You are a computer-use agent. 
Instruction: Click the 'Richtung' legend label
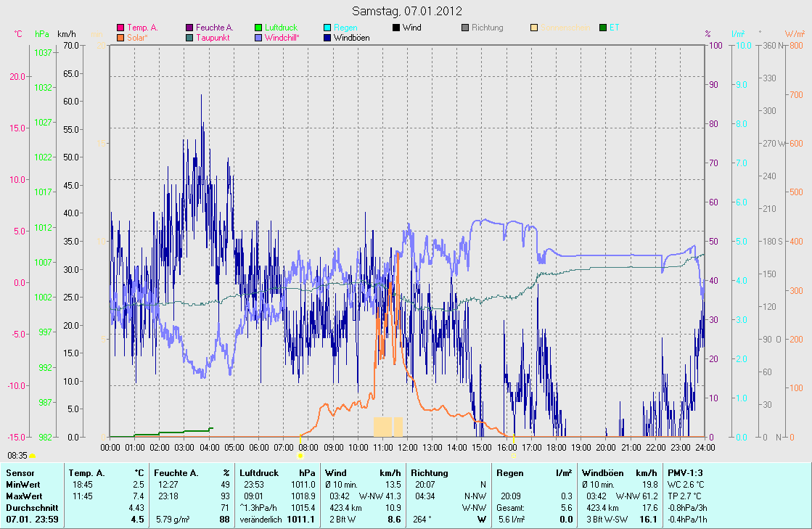488,28
